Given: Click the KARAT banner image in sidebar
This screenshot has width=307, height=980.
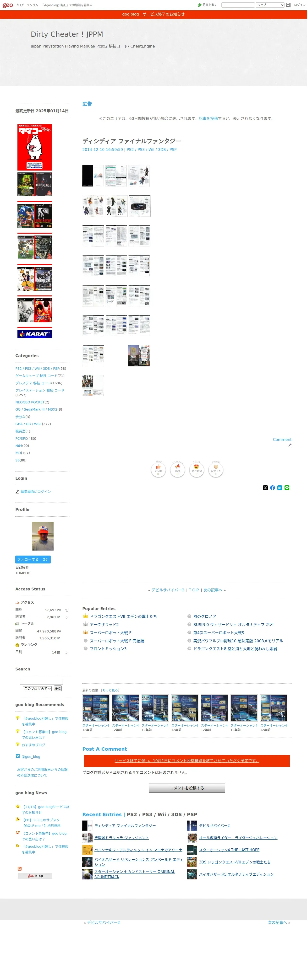Looking at the screenshot, I should coord(35,334).
